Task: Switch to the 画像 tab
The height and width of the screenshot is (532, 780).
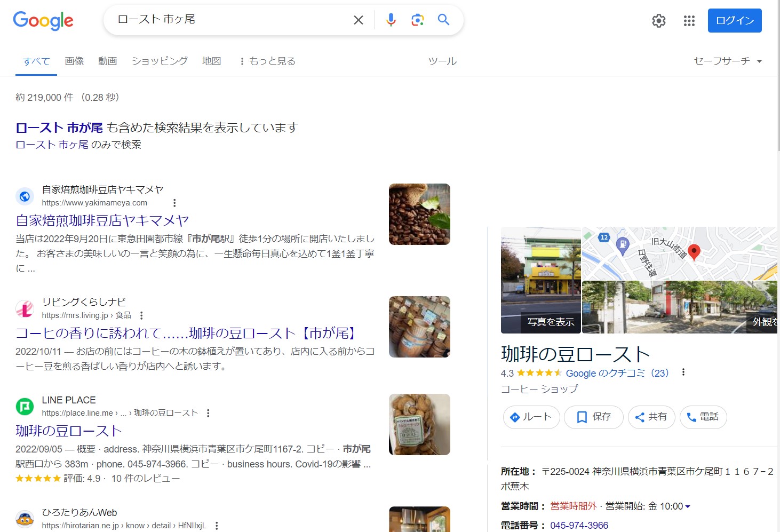Action: tap(74, 61)
